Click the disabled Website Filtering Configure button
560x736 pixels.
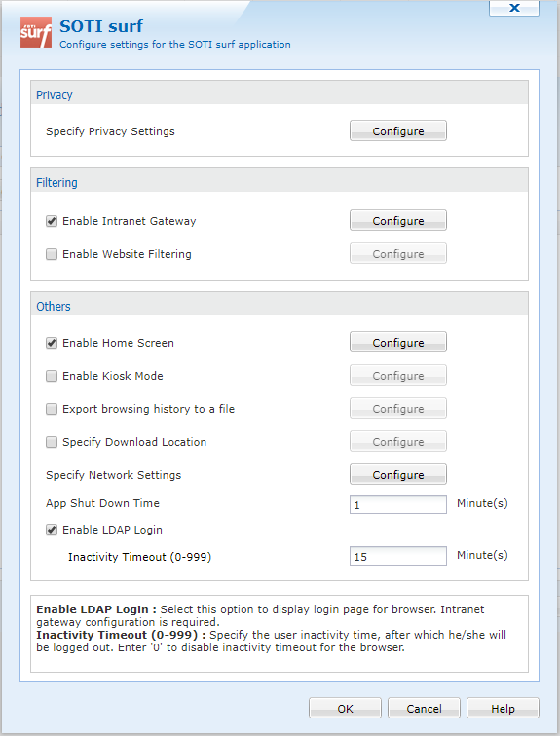tap(398, 253)
